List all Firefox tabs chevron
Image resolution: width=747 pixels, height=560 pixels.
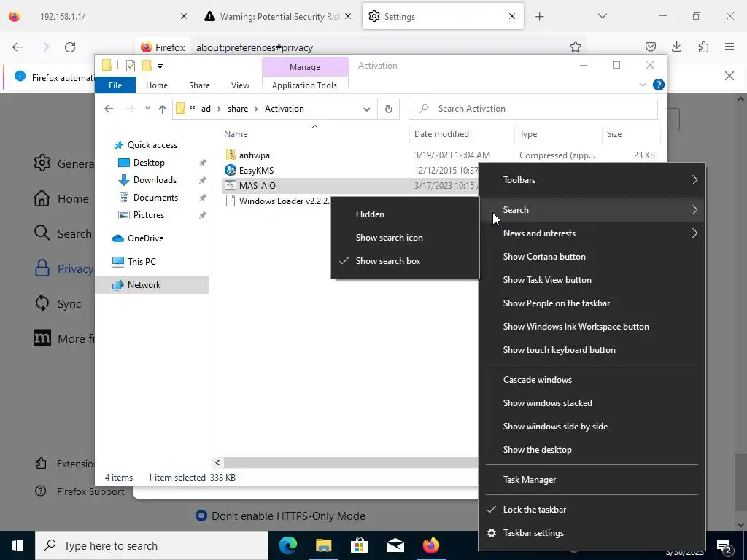click(602, 16)
